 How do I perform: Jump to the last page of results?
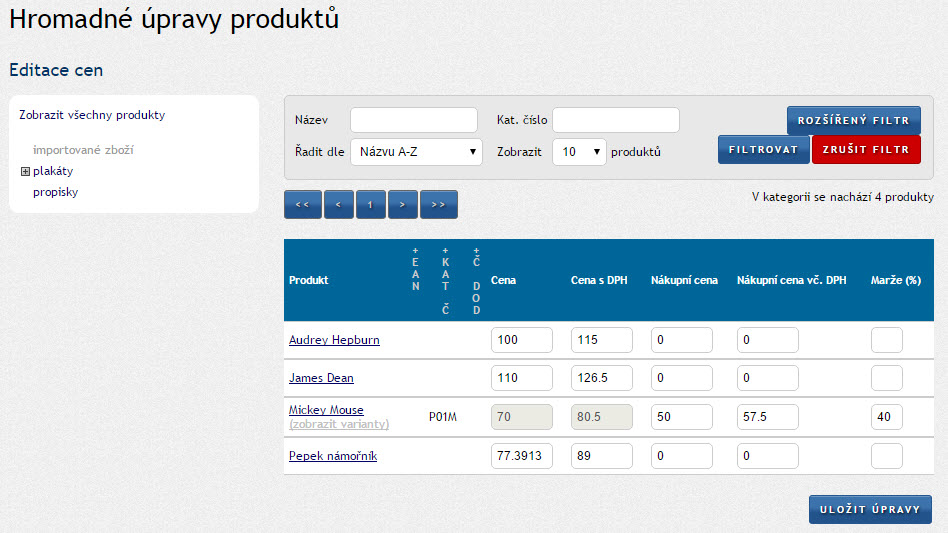coord(438,204)
